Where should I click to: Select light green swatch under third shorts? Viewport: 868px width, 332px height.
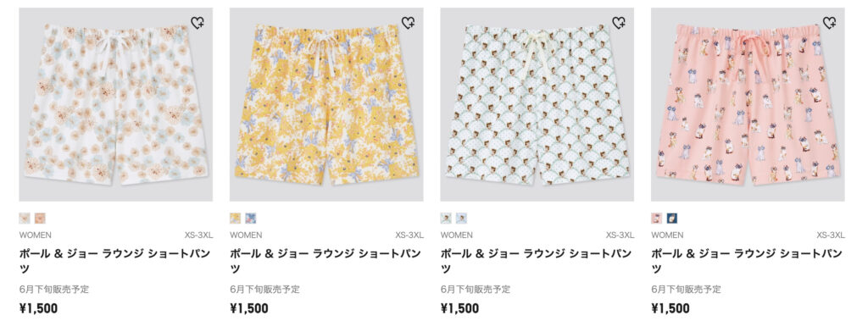coord(446,218)
